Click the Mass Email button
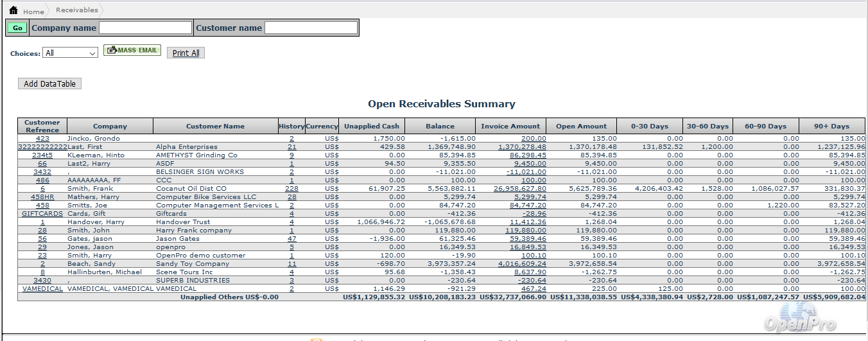Image resolution: width=868 pixels, height=341 pixels. [132, 51]
